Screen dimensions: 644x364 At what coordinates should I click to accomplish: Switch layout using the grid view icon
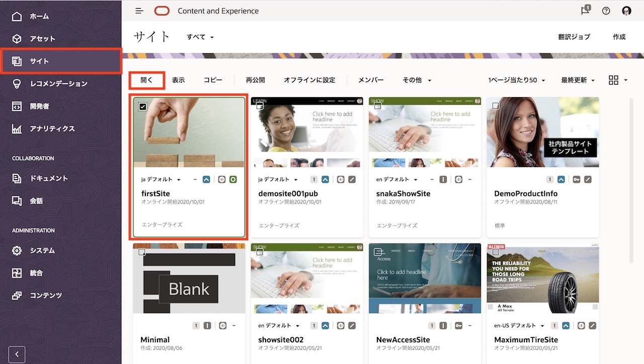(x=613, y=80)
